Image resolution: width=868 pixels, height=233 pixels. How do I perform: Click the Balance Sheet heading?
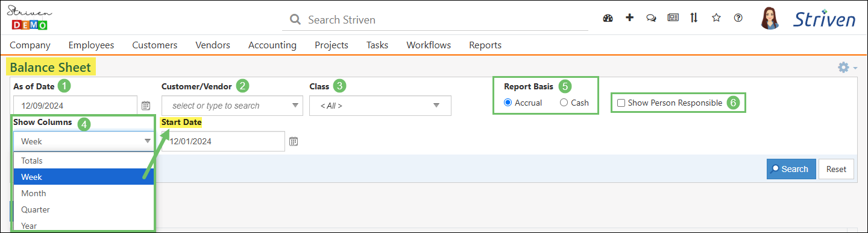(50, 68)
